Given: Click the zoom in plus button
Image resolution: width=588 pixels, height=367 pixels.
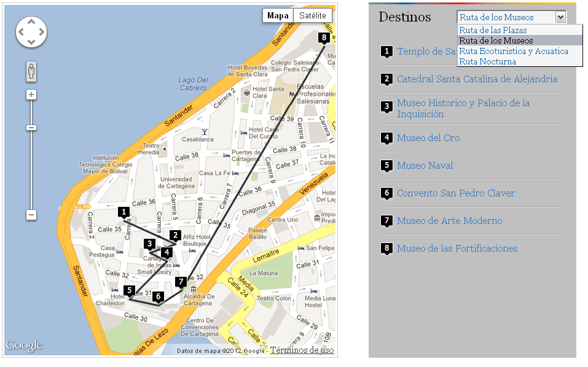Looking at the screenshot, I should (x=31, y=95).
